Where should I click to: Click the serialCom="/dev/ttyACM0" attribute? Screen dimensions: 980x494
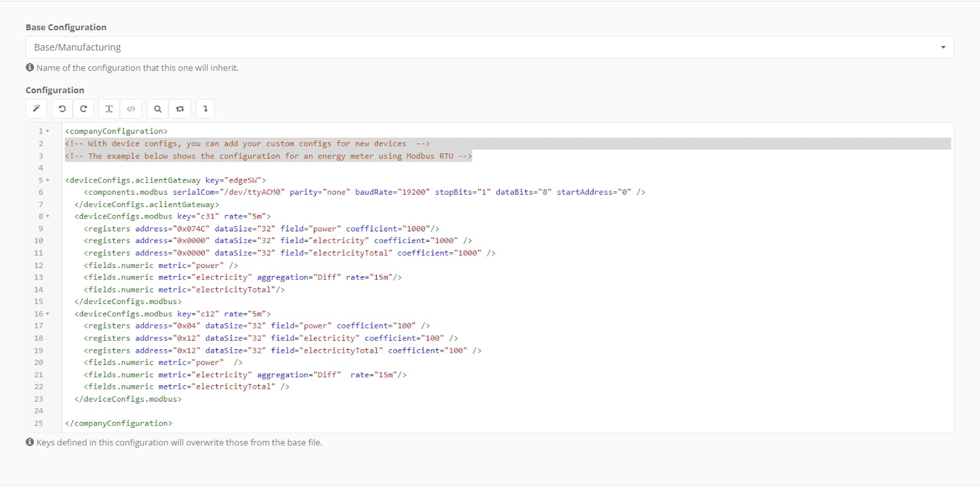pyautogui.click(x=228, y=192)
